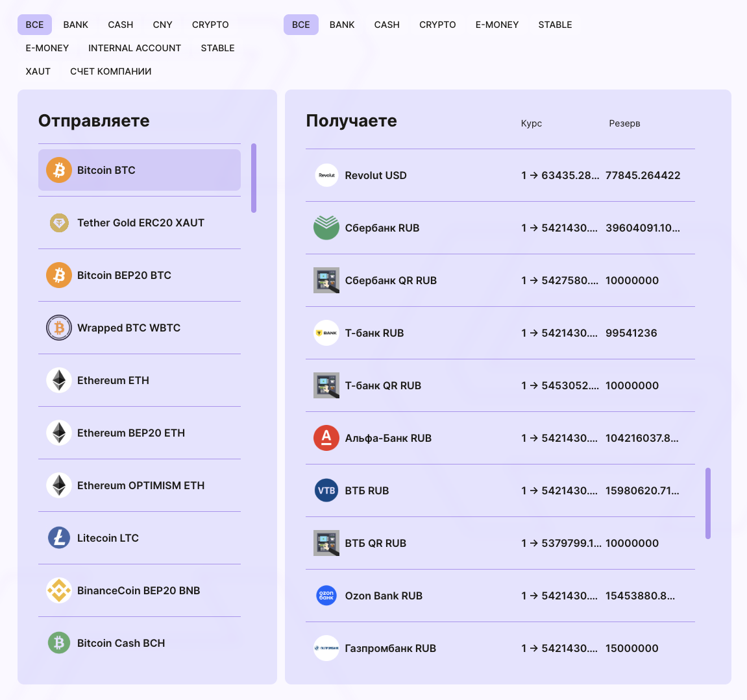
Task: Click the ВТБ QR RUB terminal icon
Action: pyautogui.click(x=326, y=543)
